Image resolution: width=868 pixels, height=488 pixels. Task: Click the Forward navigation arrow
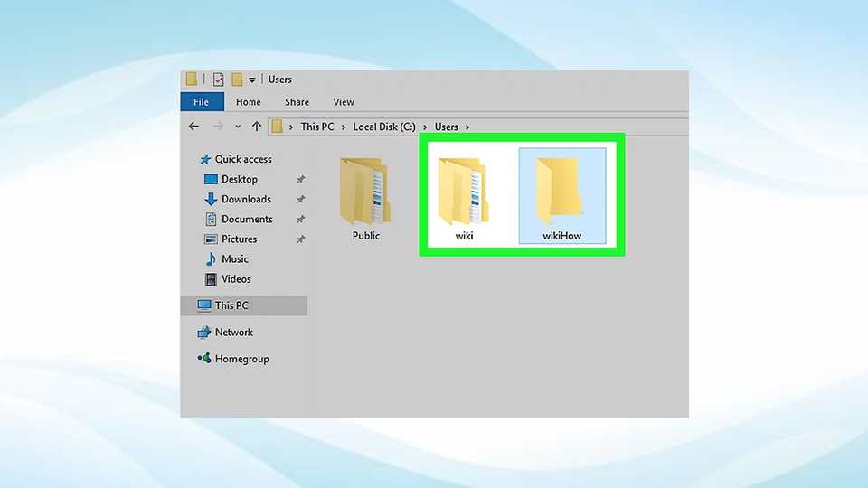pos(217,127)
